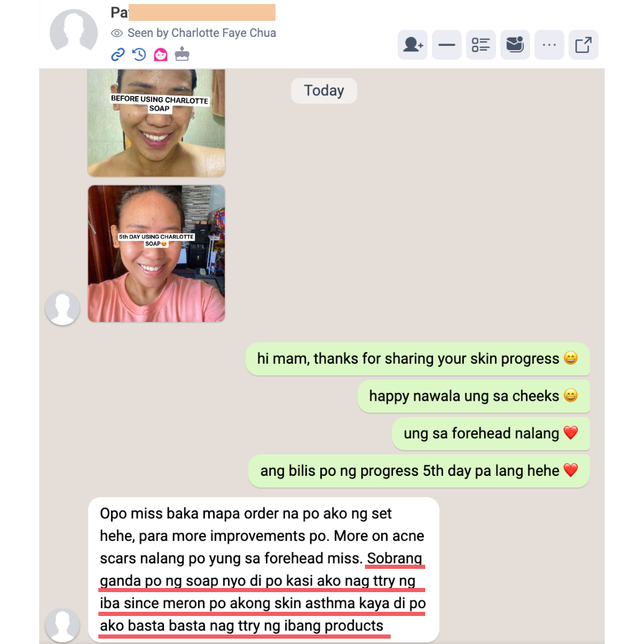Open conversation in external window icon
The image size is (644, 644).
click(583, 45)
